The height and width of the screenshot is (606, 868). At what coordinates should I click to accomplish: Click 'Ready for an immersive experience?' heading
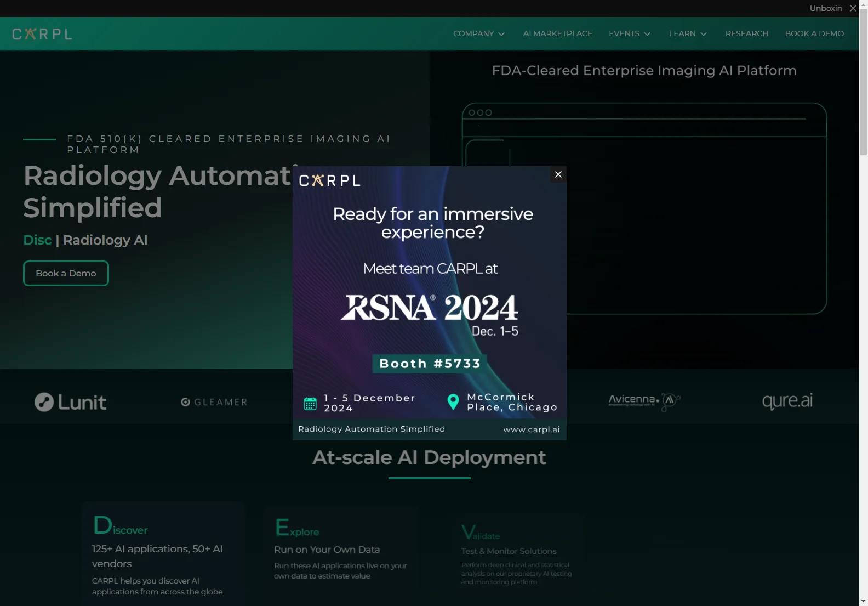coord(432,223)
